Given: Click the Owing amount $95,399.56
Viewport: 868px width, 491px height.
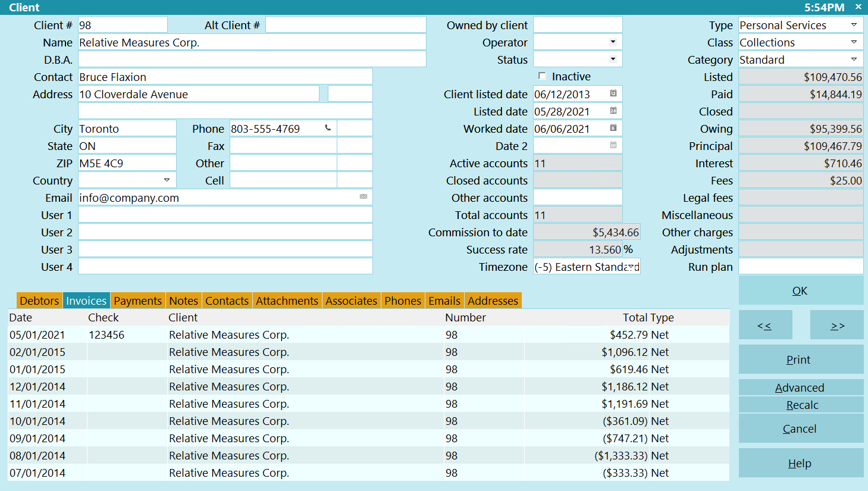Looking at the screenshot, I should pyautogui.click(x=801, y=129).
